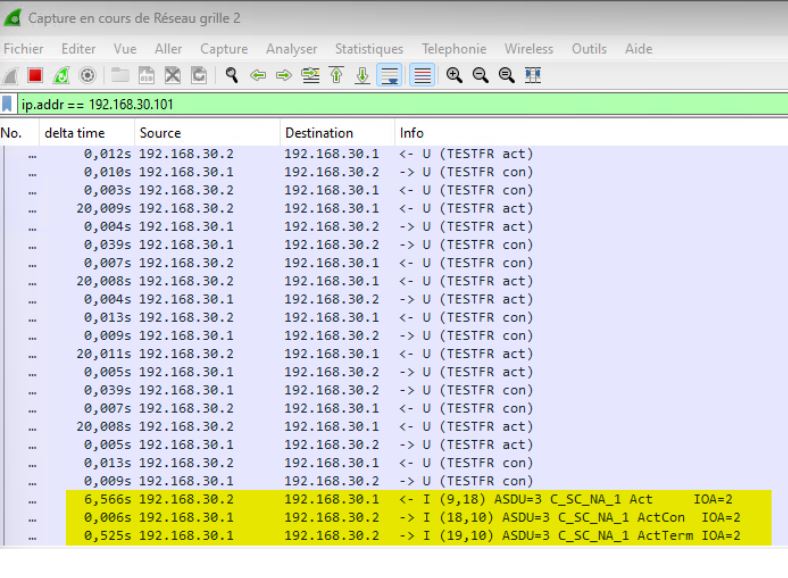Open the Aide menu

coord(638,49)
